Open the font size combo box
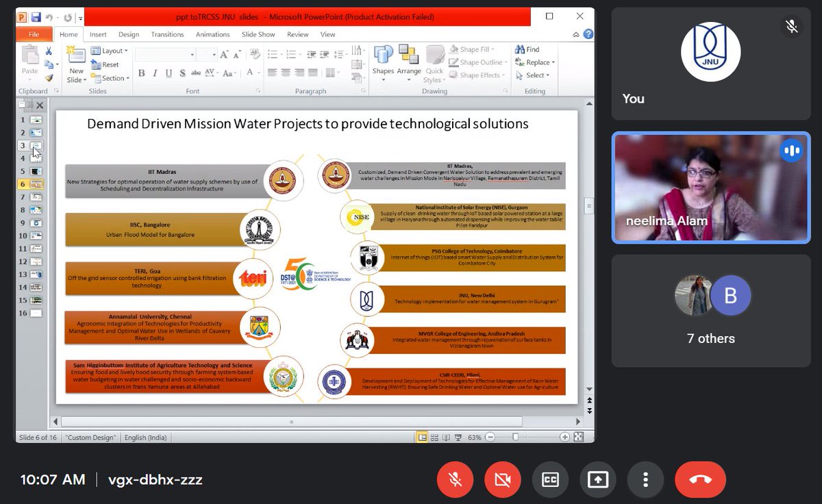Image resolution: width=822 pixels, height=504 pixels. 208,54
